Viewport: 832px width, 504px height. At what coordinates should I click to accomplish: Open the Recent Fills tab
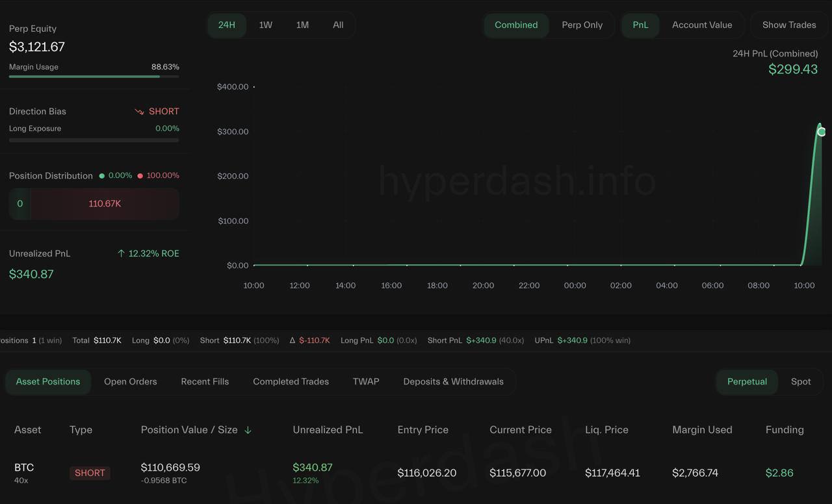(x=205, y=381)
